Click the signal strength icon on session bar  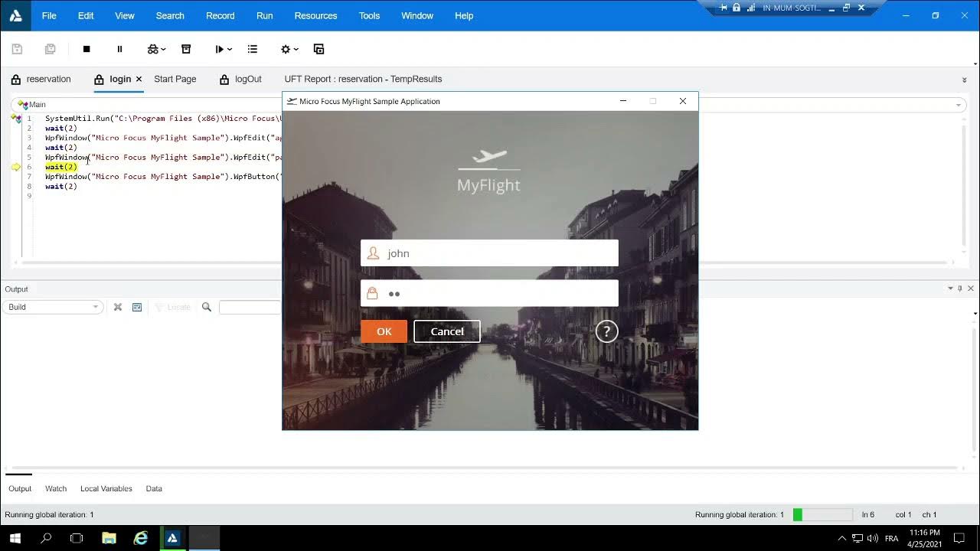pos(750,8)
